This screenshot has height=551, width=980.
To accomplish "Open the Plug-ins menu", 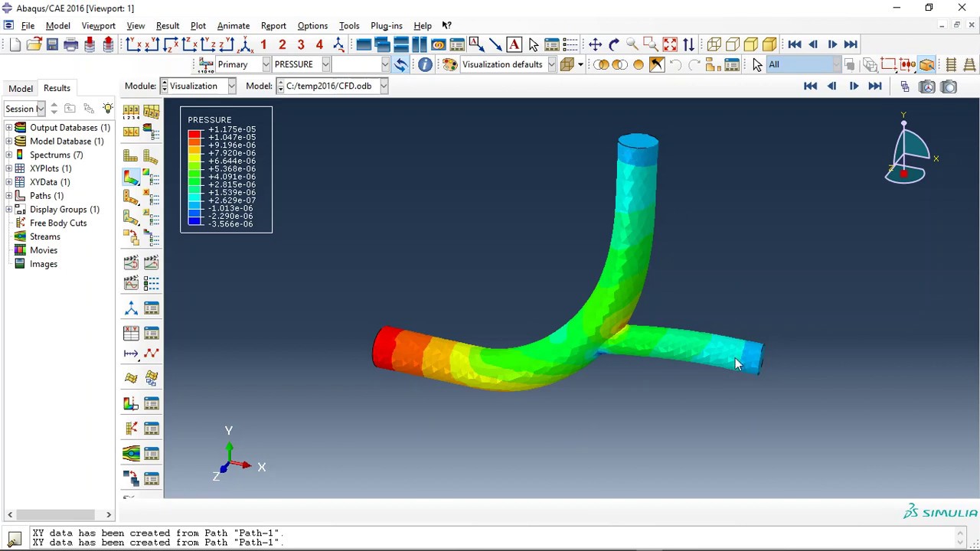I will click(386, 25).
